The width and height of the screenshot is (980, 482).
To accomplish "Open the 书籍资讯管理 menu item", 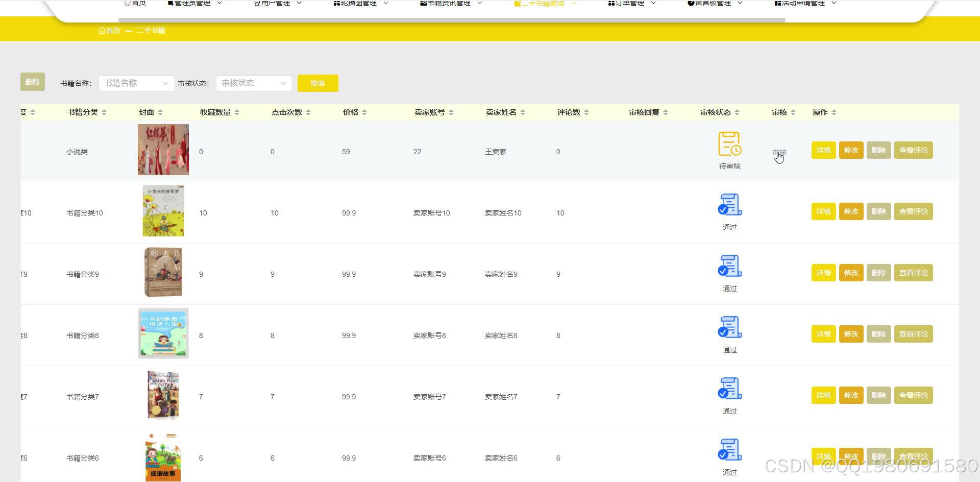I will click(451, 3).
